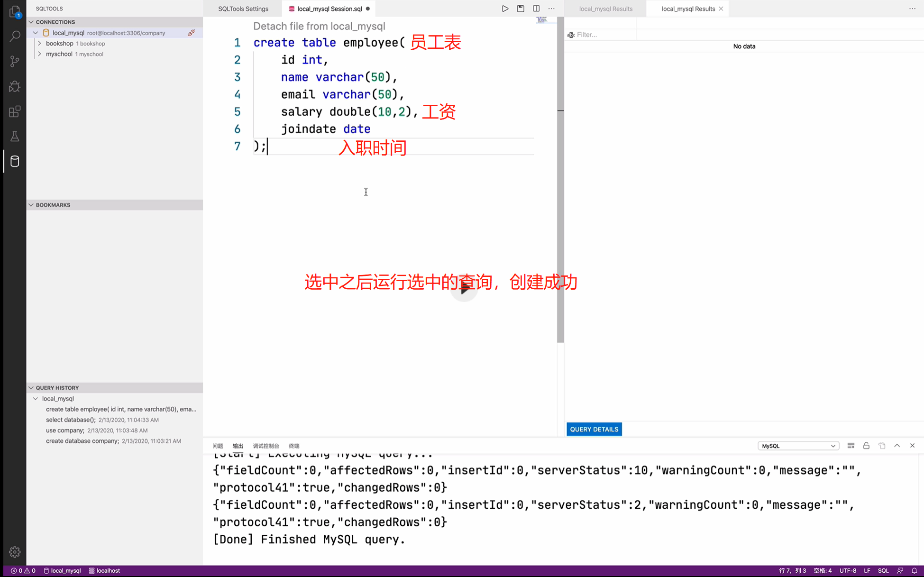
Task: Click the editor vertical scrollbar
Action: click(560, 180)
